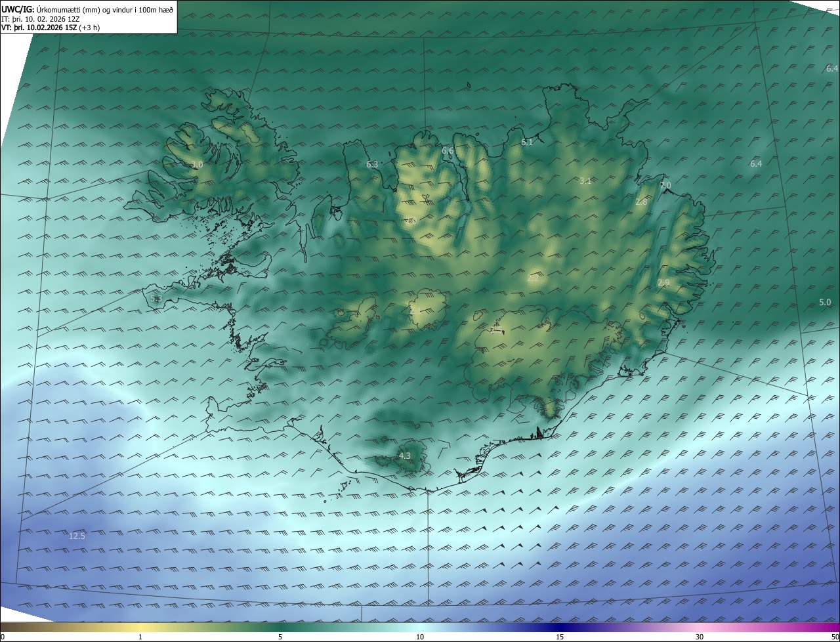This screenshot has height=642, width=840.
Task: Click the 12.5 value label over the ocean
Action: click(77, 536)
